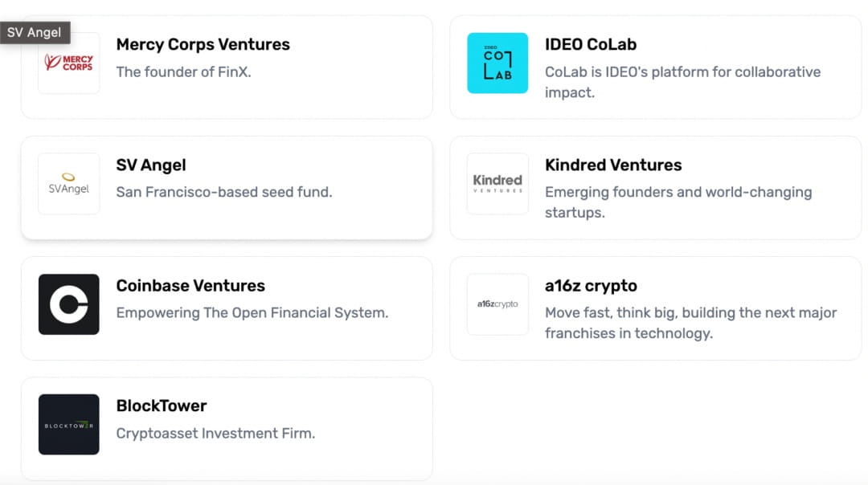868x485 pixels.
Task: Click the a16zcrypto logo image
Action: [x=497, y=304]
